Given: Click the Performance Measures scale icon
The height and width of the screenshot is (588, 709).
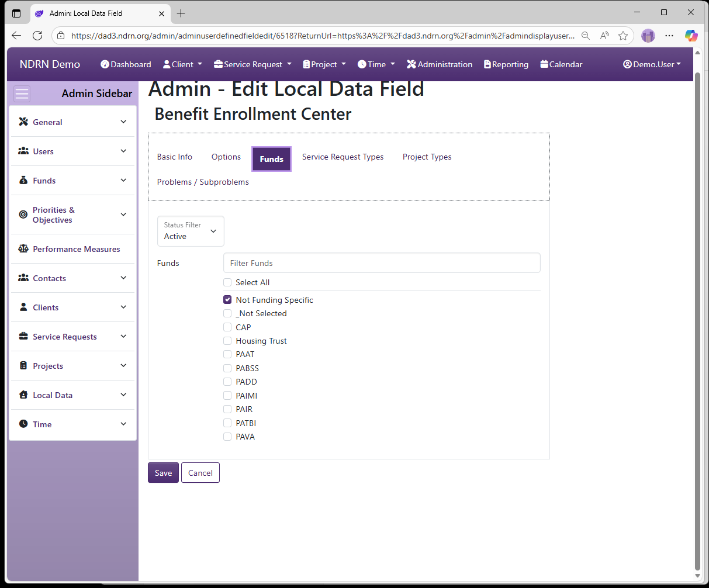Looking at the screenshot, I should (23, 248).
